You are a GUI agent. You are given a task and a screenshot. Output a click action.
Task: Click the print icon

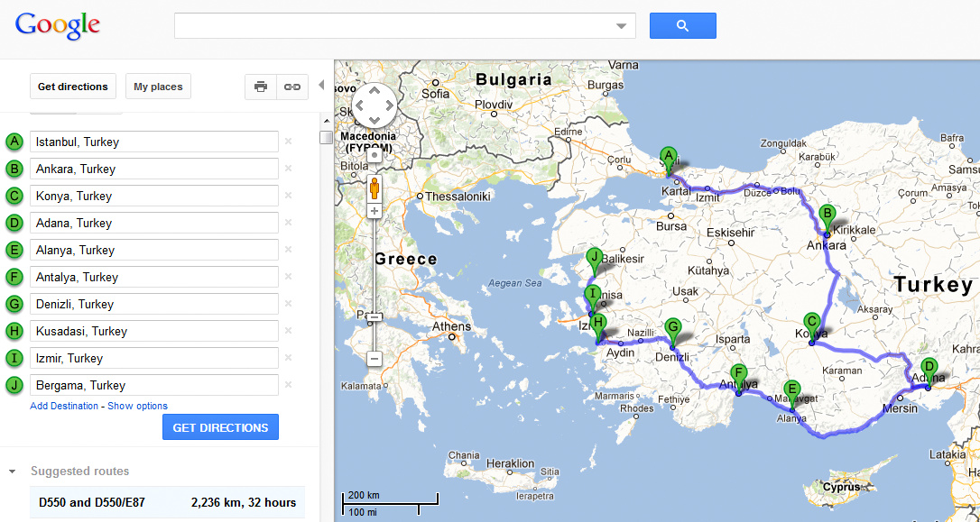261,87
